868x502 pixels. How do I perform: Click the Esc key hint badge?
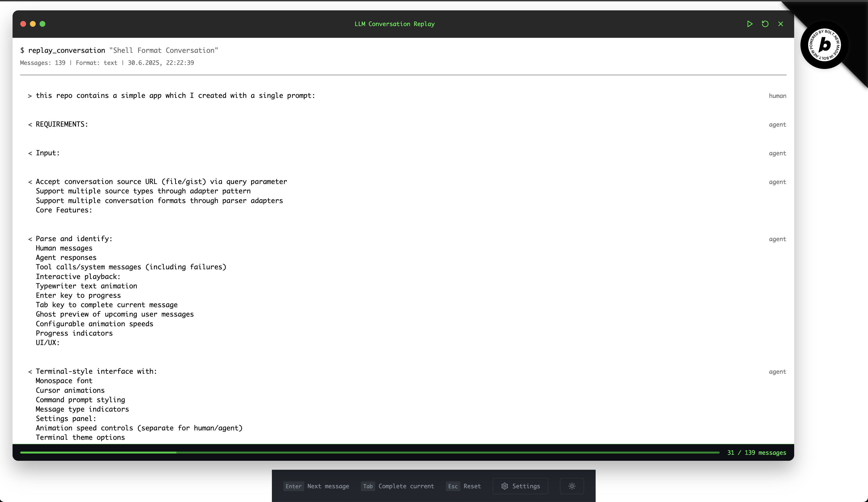click(x=453, y=486)
